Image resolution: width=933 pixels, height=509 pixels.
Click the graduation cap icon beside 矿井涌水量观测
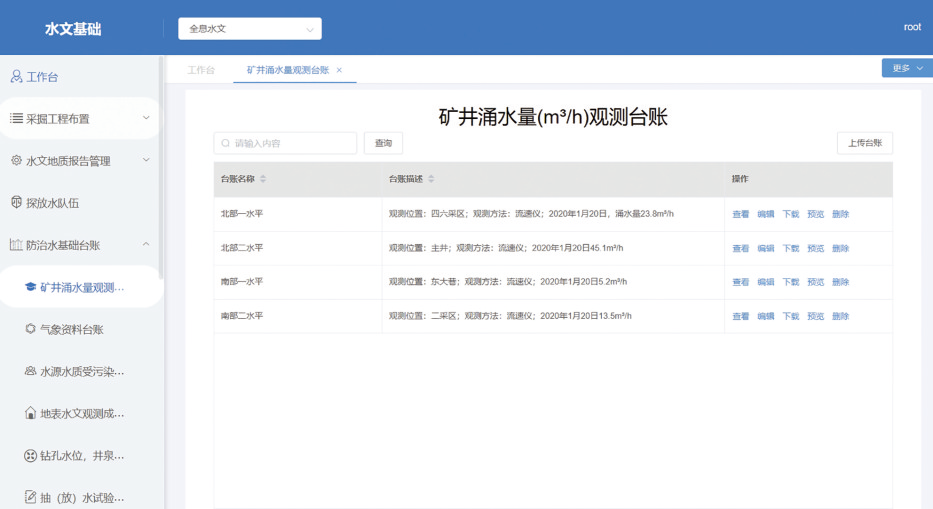[30, 287]
